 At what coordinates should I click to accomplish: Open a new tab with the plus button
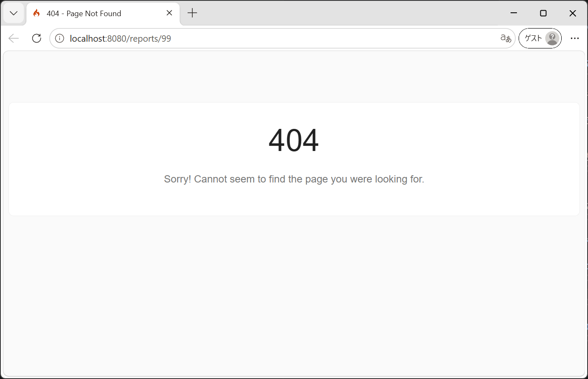[192, 13]
